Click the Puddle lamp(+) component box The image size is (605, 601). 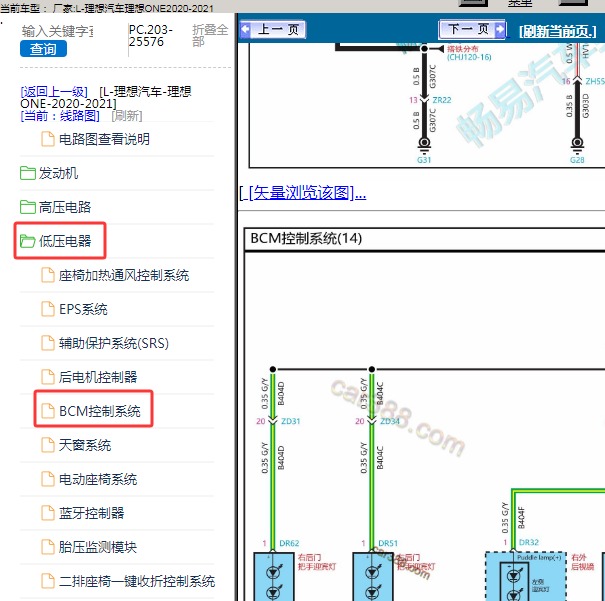[x=526, y=576]
